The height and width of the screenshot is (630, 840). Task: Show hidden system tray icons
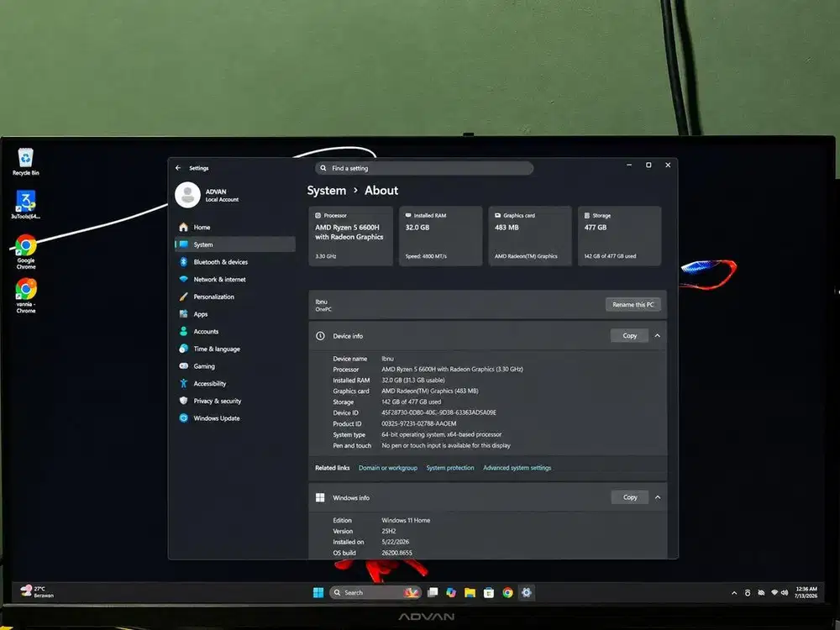tap(734, 592)
